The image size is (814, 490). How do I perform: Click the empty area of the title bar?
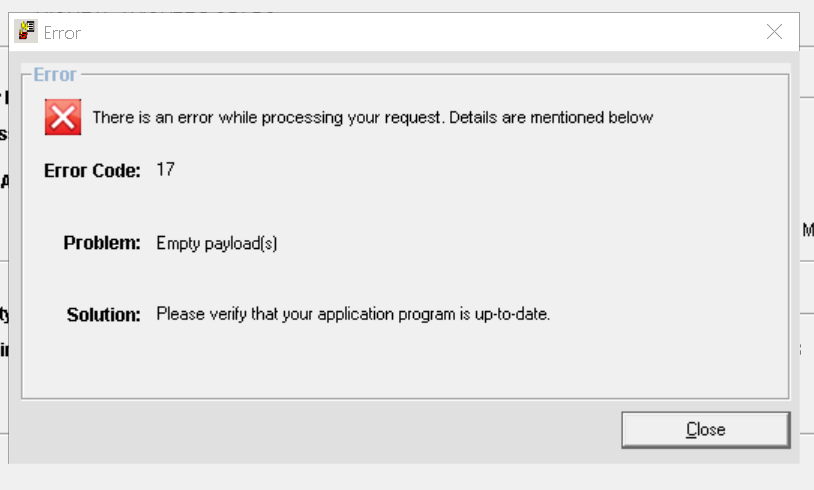[x=400, y=32]
